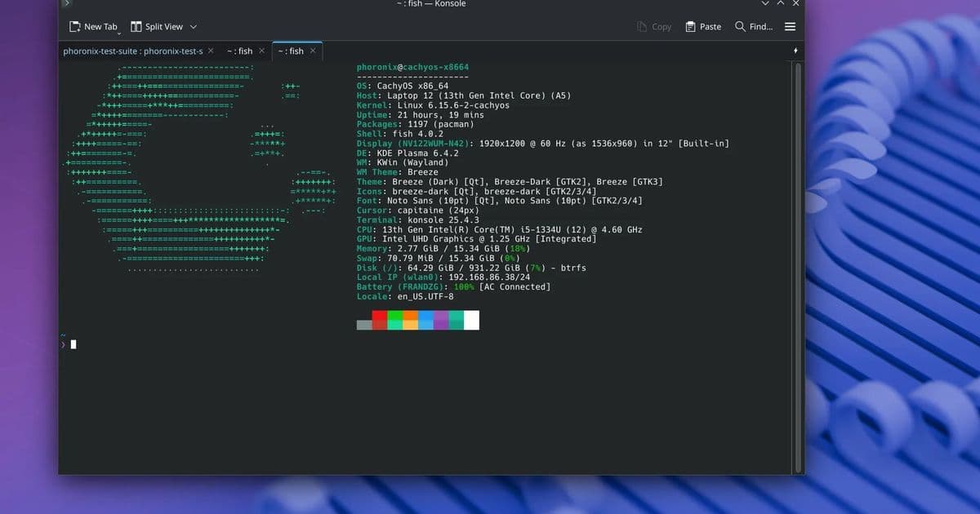The height and width of the screenshot is (514, 980).
Task: Click the Split View icon
Action: 136,27
